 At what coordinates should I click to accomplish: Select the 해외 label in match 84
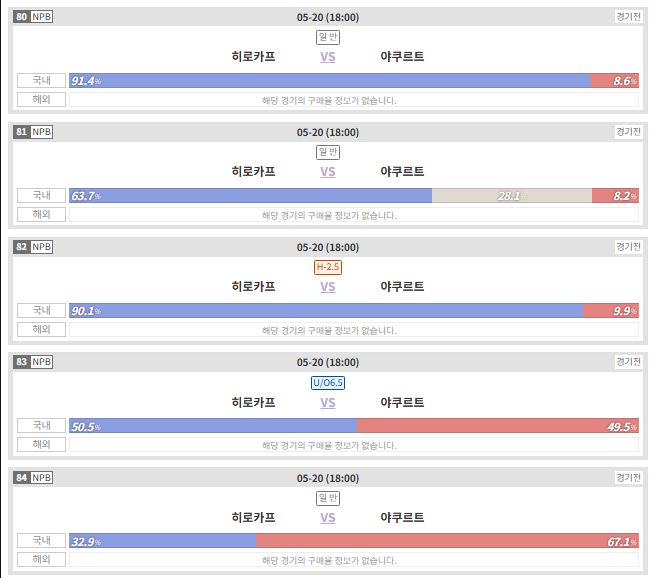click(41, 559)
